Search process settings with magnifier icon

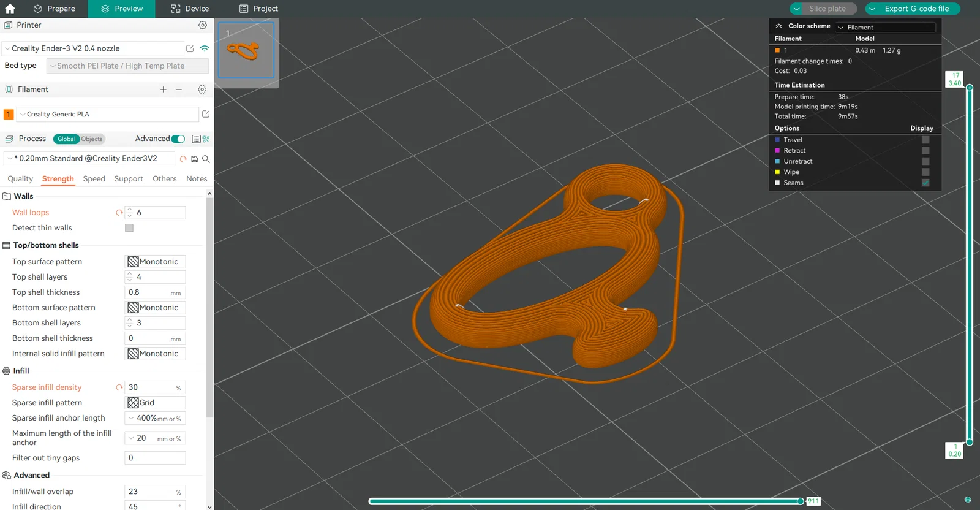pyautogui.click(x=206, y=159)
